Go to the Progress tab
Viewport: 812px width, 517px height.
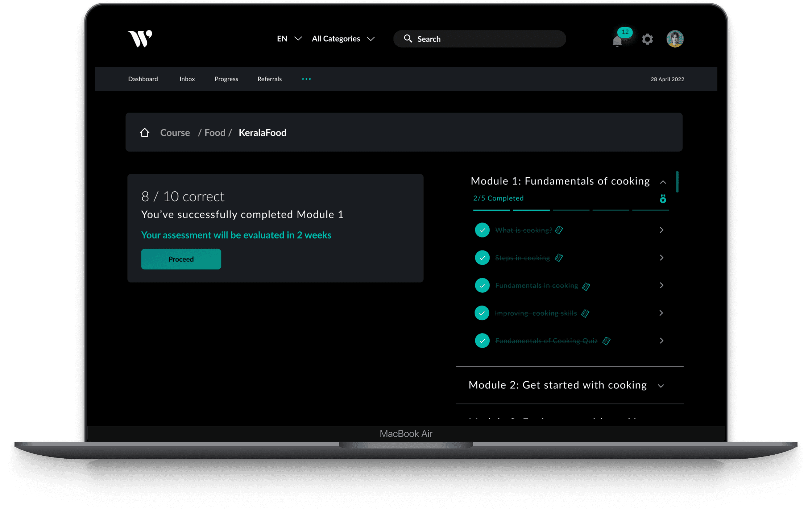226,79
